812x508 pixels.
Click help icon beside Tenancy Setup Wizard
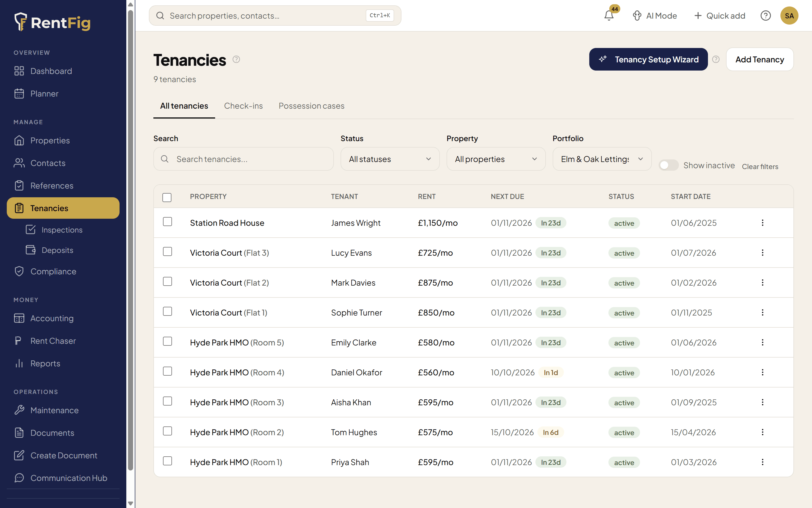pos(716,59)
